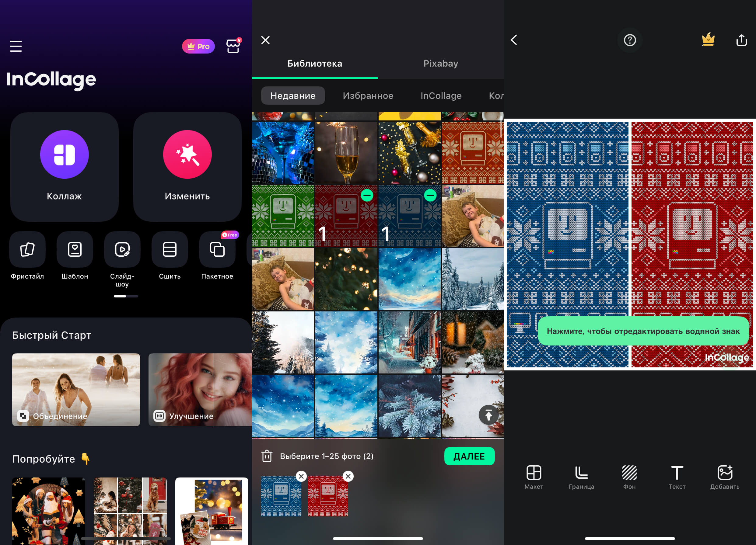Open the Сшить stitch tool
The image size is (756, 545).
(170, 249)
